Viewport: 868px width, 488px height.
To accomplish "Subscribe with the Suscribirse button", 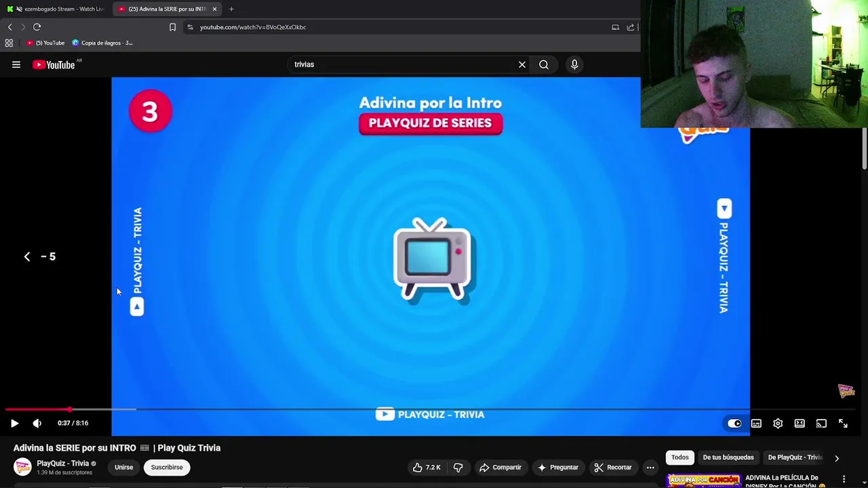I will (x=167, y=467).
